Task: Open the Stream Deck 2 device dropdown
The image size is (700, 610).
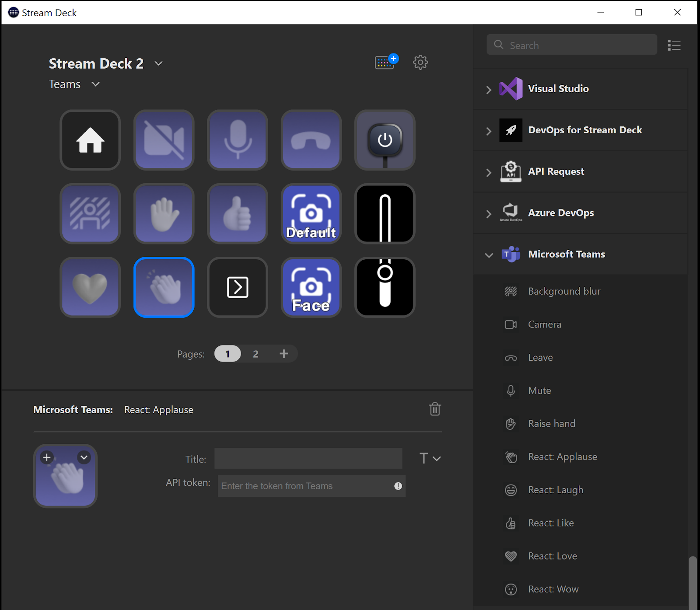Action: click(159, 63)
